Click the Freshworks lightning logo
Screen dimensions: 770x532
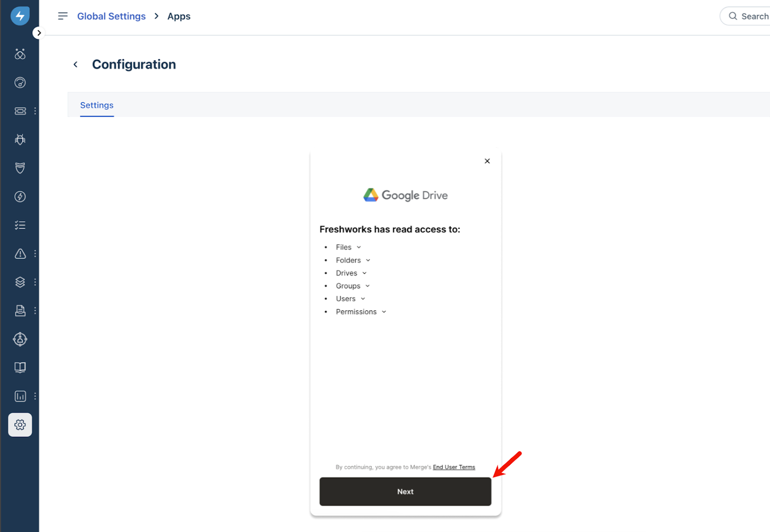click(x=20, y=16)
